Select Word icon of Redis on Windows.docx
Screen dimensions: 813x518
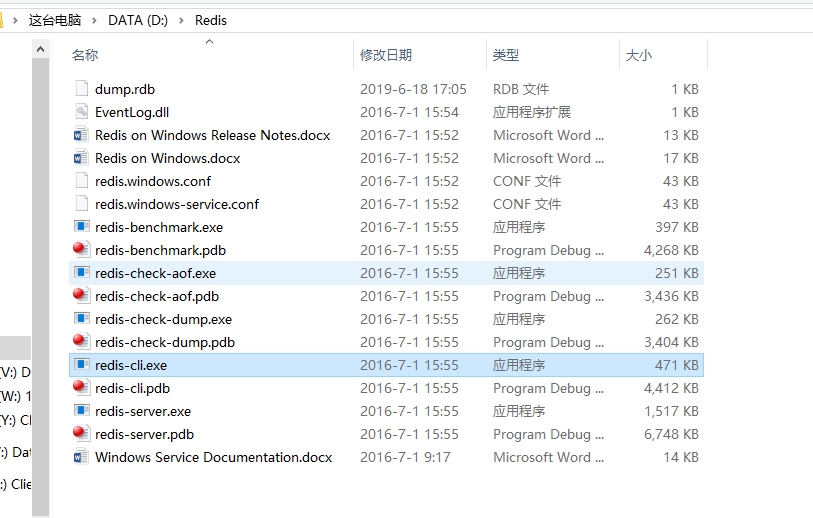pos(81,158)
